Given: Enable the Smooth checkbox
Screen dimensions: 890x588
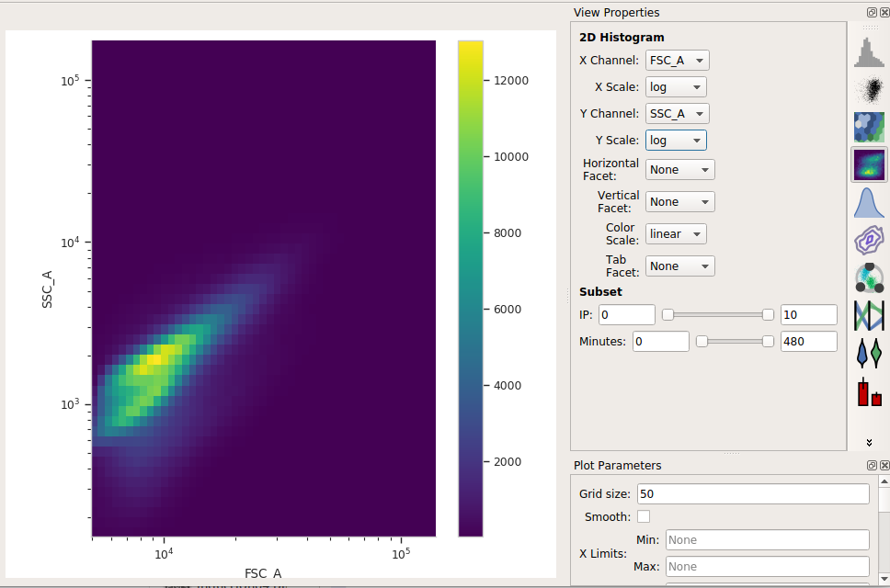Looking at the screenshot, I should [643, 516].
